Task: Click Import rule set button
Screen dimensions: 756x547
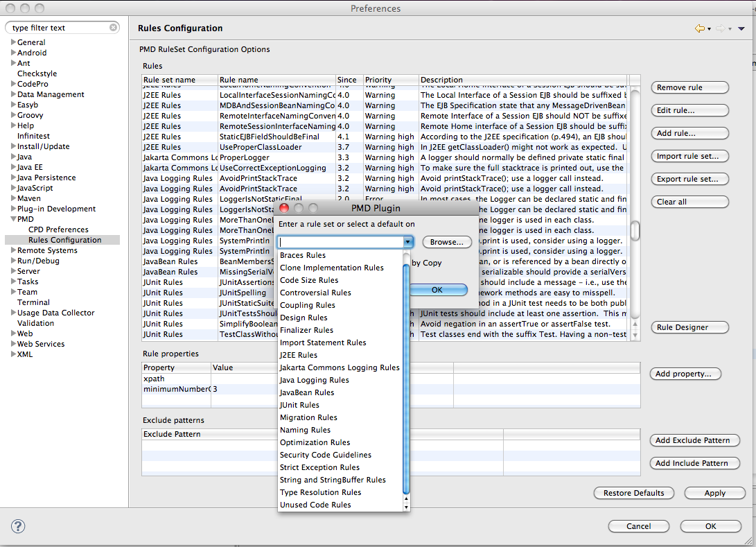Action: (689, 156)
